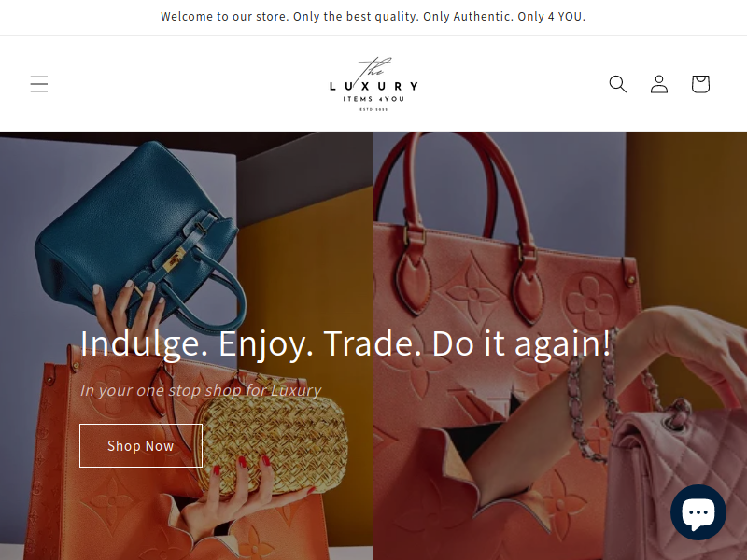Select the welcome announcement bar text
Screen dimensions: 747x560
tap(373, 17)
